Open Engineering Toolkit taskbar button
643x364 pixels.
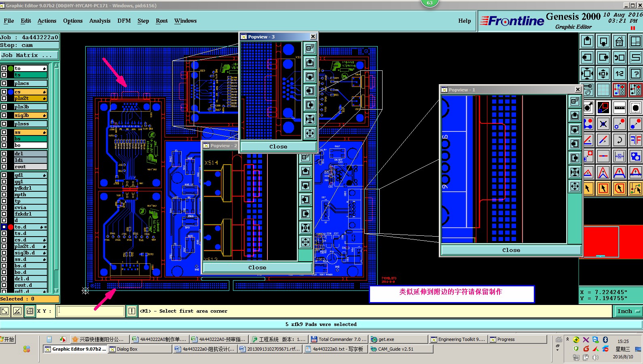(458, 339)
